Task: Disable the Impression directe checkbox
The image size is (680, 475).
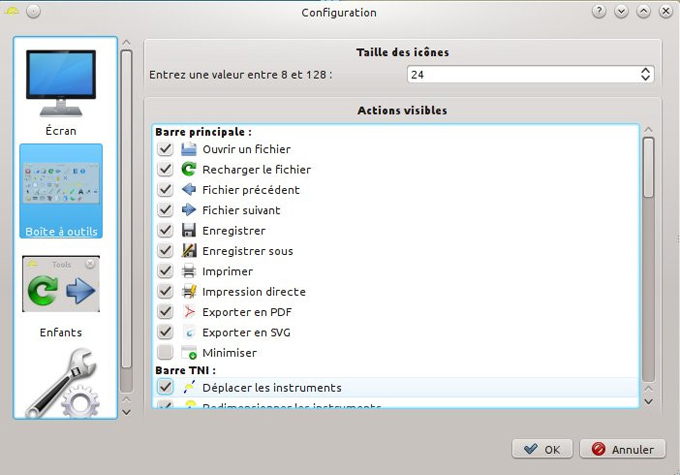Action: 166,292
